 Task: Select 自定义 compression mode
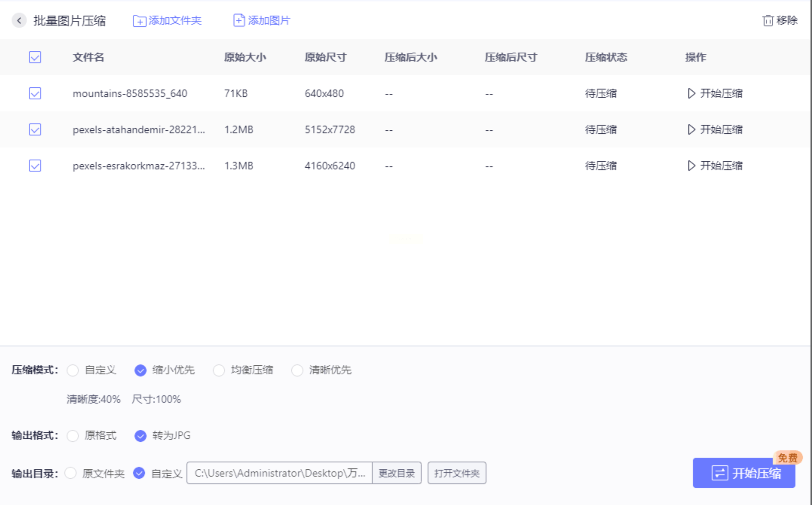[x=73, y=370]
